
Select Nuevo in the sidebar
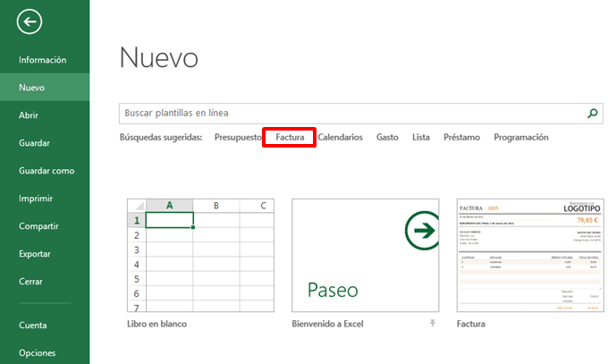[45, 88]
